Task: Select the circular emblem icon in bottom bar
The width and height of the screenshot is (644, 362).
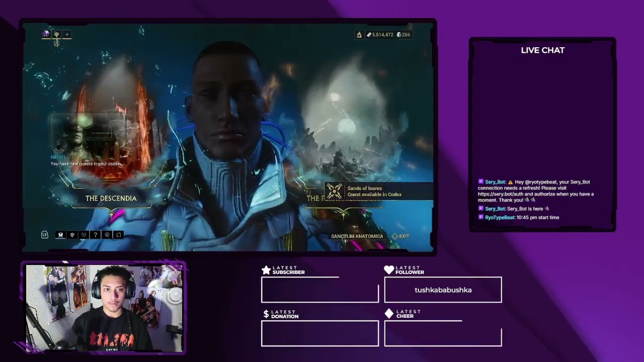Action: tap(84, 235)
